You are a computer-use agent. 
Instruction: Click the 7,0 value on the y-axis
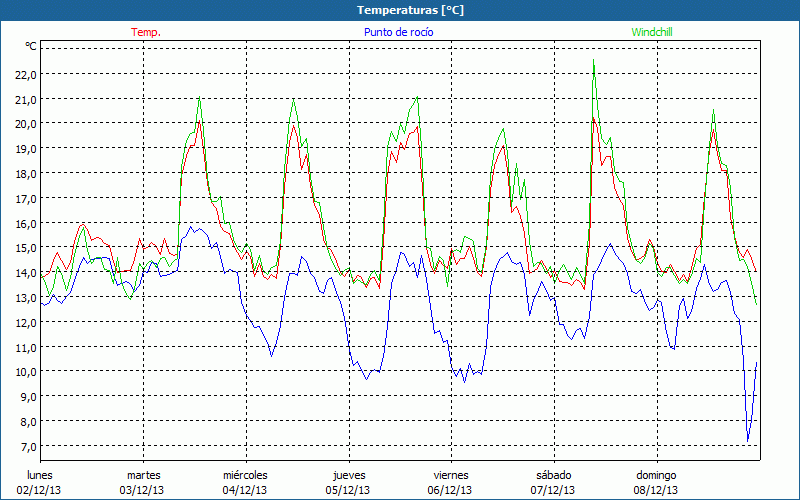27,446
